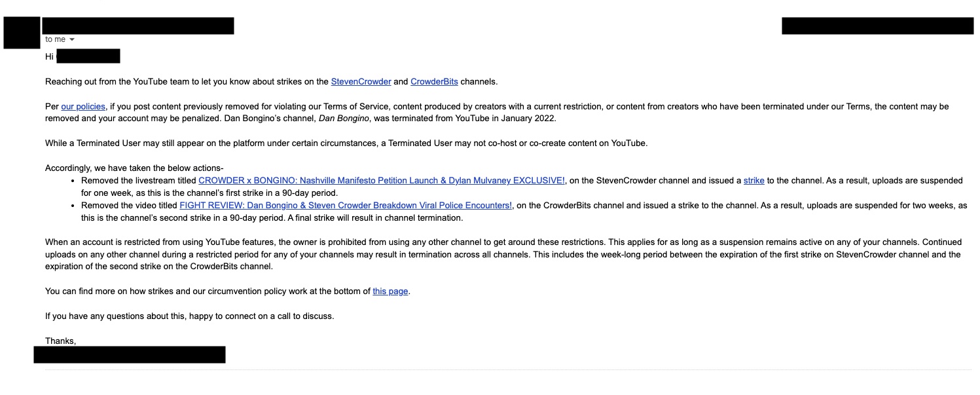Click the redacted timestamp block at top right
980x395 pixels.
point(877,26)
